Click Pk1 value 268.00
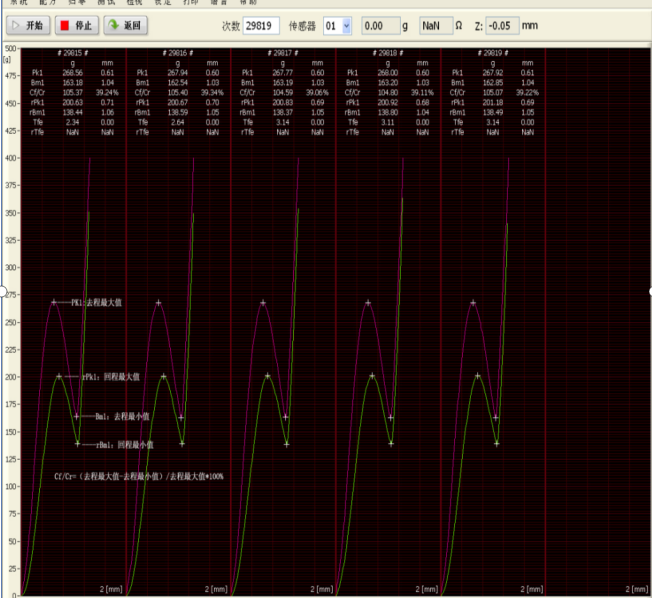This screenshot has height=598, width=652. (x=388, y=73)
